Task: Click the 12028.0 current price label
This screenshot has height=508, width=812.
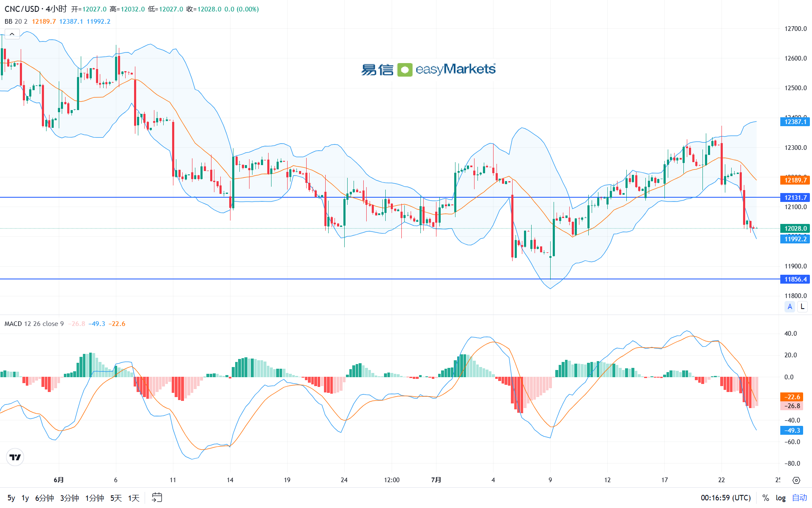Action: tap(795, 229)
